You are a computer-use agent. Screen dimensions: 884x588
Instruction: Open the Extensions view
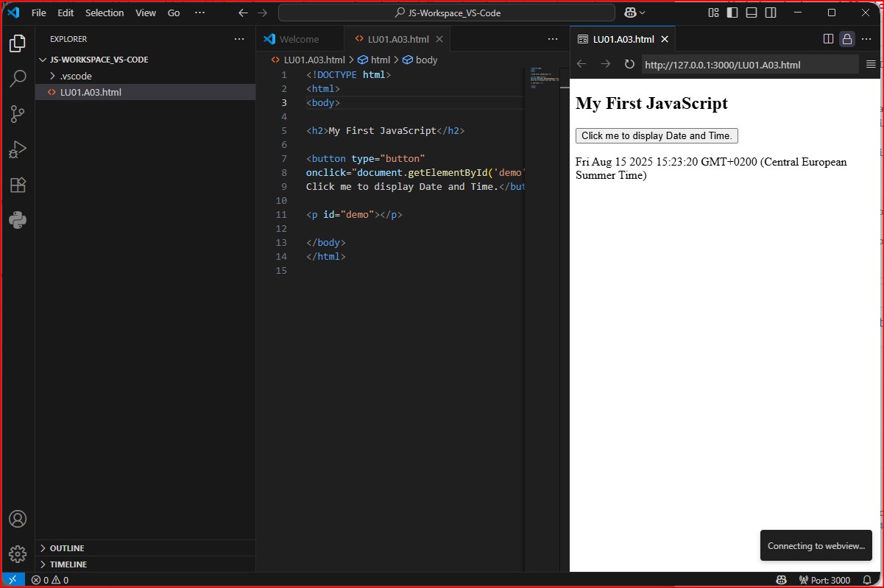(x=18, y=185)
